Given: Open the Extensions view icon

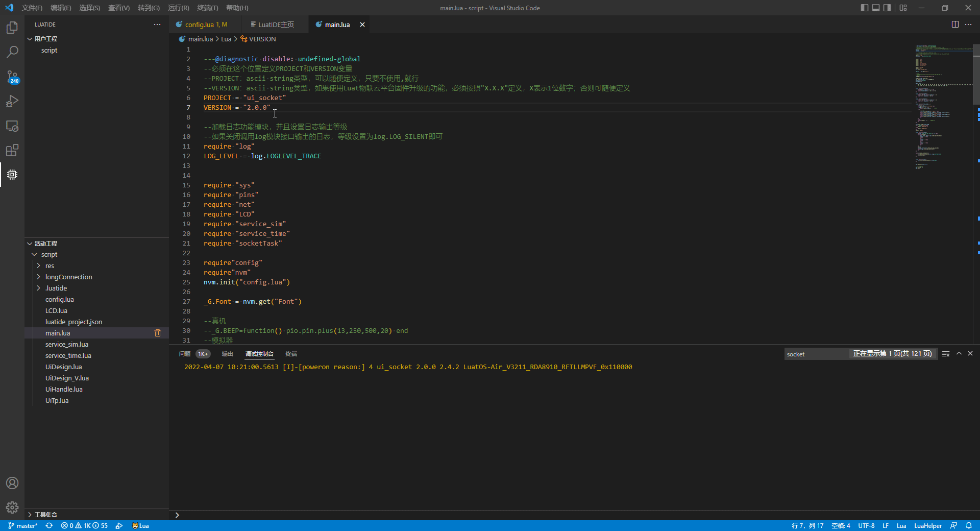Looking at the screenshot, I should tap(12, 150).
